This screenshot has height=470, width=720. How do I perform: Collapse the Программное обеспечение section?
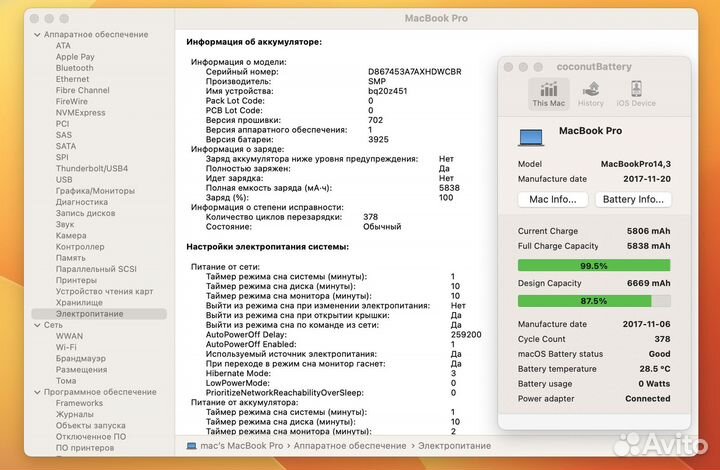(x=36, y=391)
